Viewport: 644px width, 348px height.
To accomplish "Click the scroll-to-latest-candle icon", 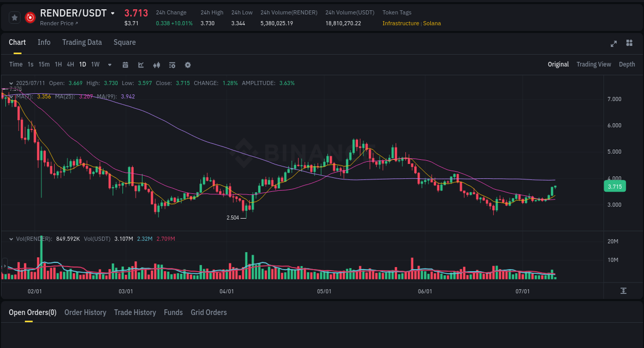I will click(623, 291).
